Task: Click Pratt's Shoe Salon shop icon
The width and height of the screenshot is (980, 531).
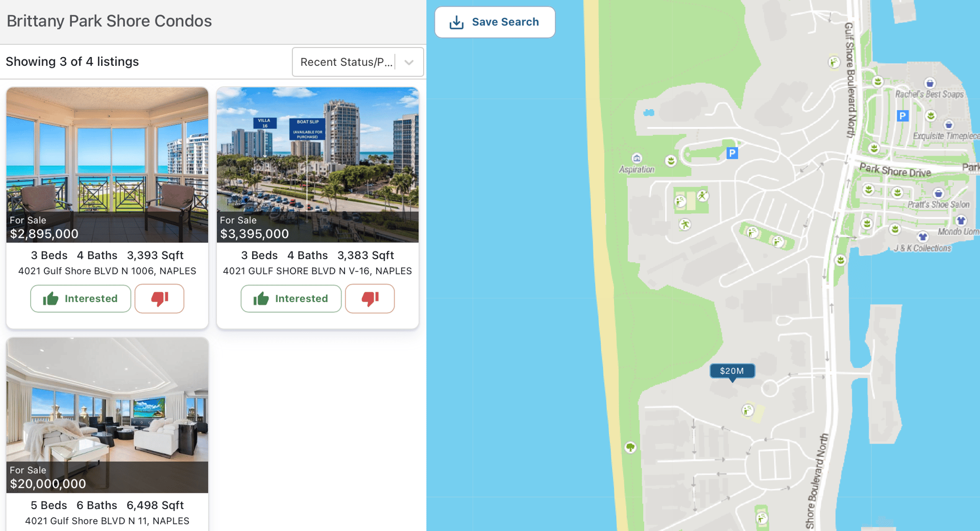Action: 938,193
